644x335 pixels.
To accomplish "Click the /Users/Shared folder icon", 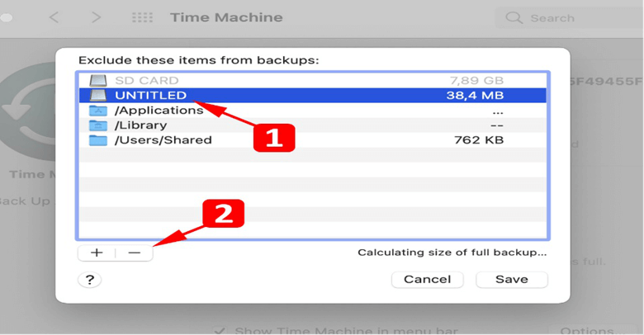I will [x=98, y=140].
